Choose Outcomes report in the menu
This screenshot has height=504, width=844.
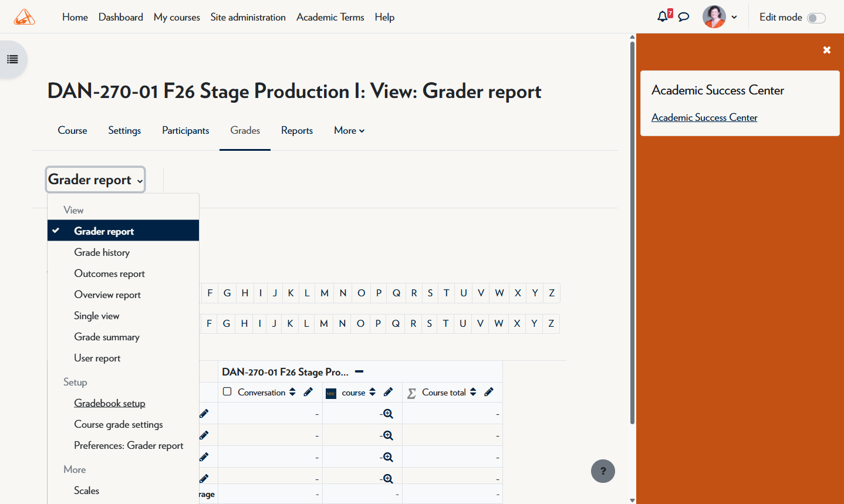[x=123, y=273]
